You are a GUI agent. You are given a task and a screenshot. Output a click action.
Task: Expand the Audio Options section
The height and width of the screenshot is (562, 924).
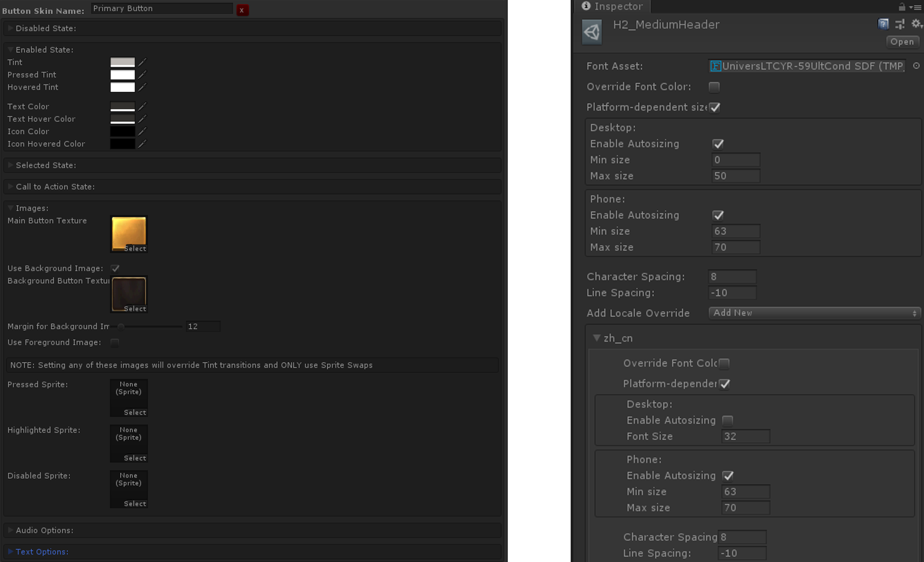pyautogui.click(x=10, y=530)
